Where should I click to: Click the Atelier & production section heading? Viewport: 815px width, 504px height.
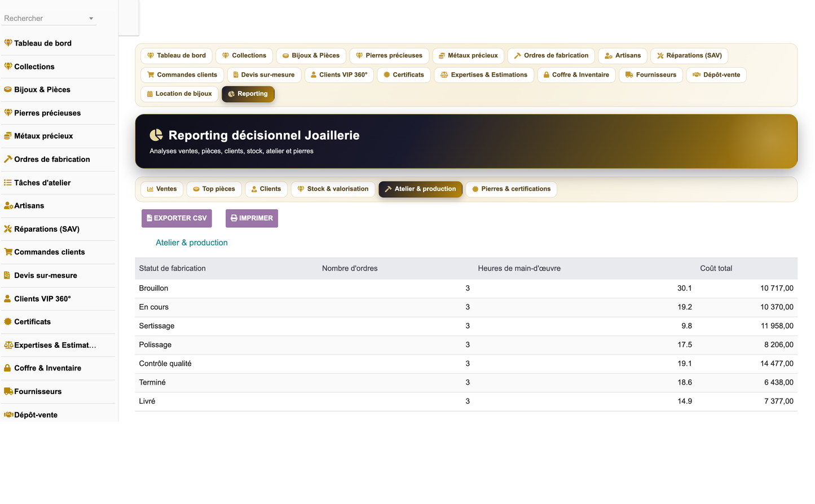click(x=192, y=242)
